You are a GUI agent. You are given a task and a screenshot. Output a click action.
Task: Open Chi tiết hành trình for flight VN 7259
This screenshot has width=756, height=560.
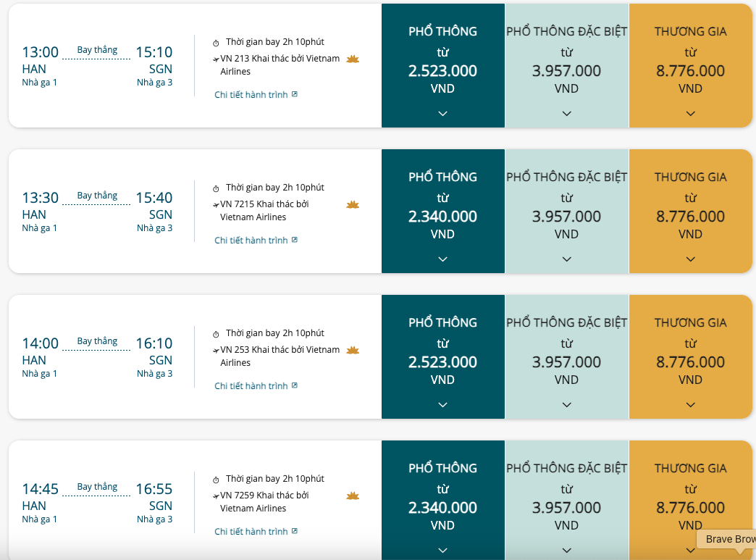[x=251, y=532]
